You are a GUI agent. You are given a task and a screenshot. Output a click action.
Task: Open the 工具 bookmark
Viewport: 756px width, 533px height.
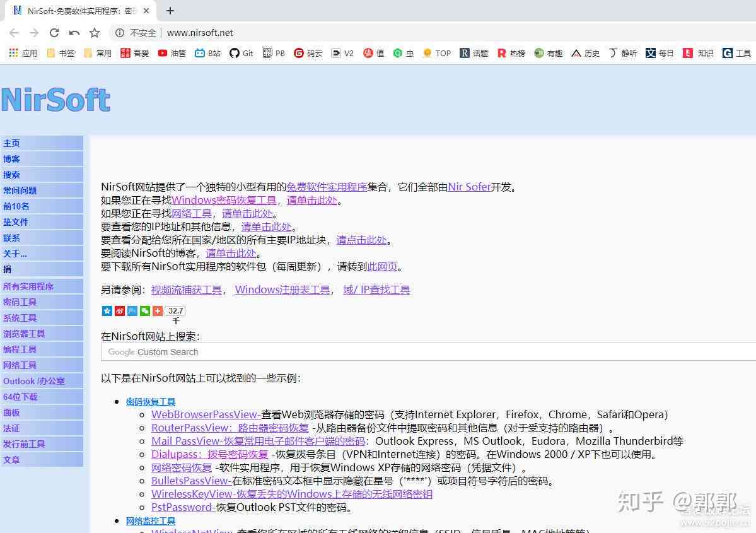point(736,53)
